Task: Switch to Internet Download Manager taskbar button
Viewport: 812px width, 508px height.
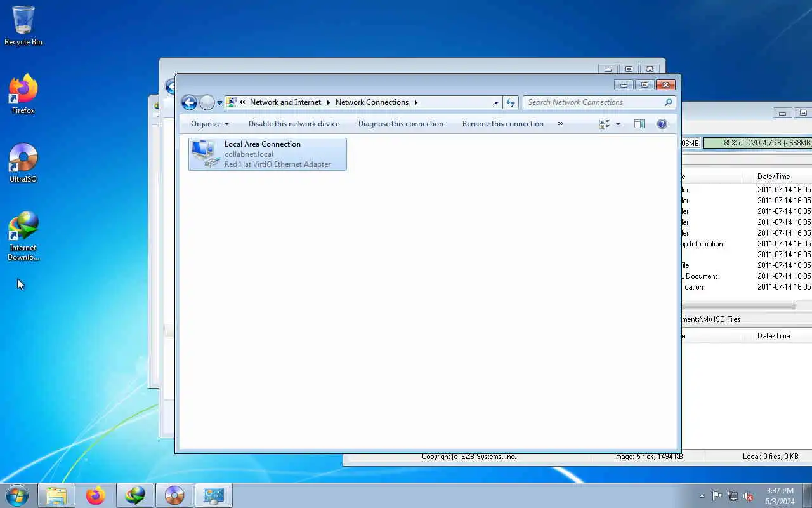Action: (x=135, y=495)
